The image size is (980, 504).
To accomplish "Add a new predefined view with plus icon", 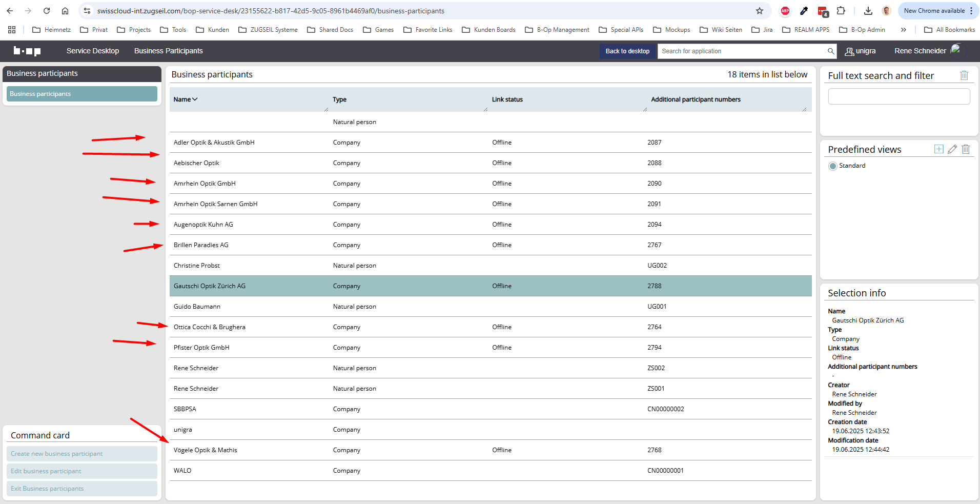I will (938, 149).
